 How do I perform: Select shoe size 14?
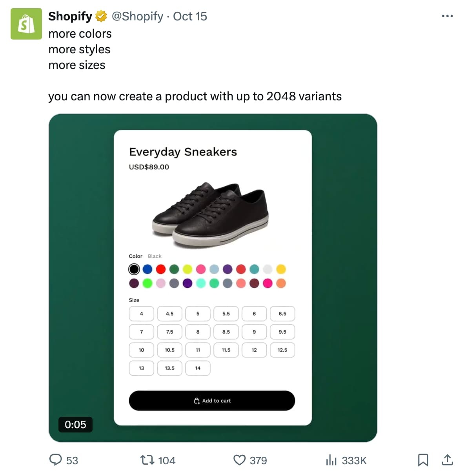198,368
